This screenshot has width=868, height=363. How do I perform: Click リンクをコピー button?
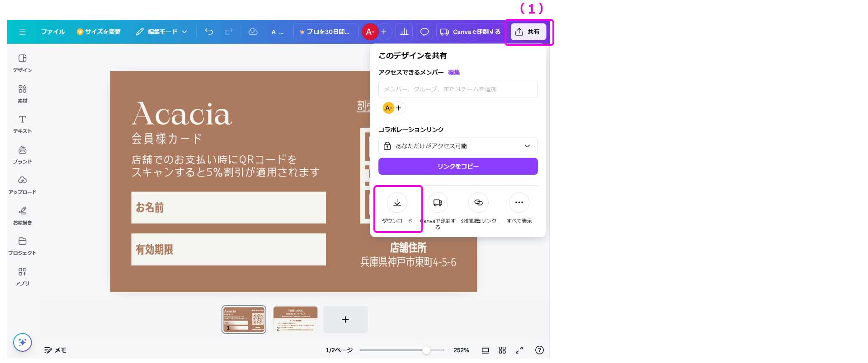pos(458,166)
